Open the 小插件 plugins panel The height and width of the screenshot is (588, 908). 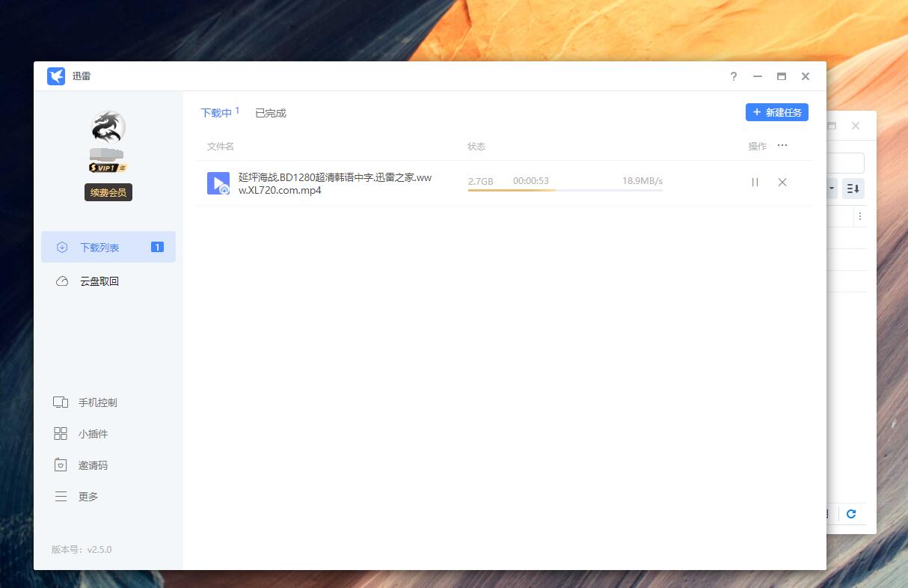[61, 433]
